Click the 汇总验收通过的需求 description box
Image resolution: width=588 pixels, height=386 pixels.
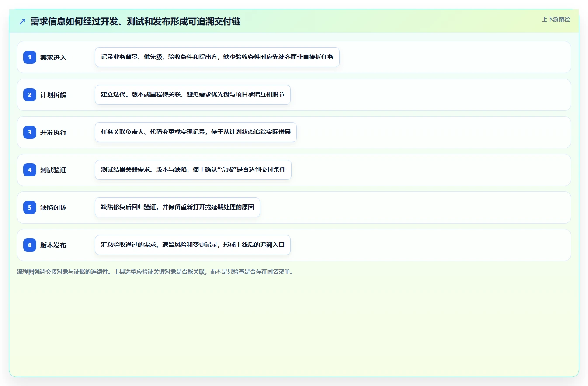193,245
